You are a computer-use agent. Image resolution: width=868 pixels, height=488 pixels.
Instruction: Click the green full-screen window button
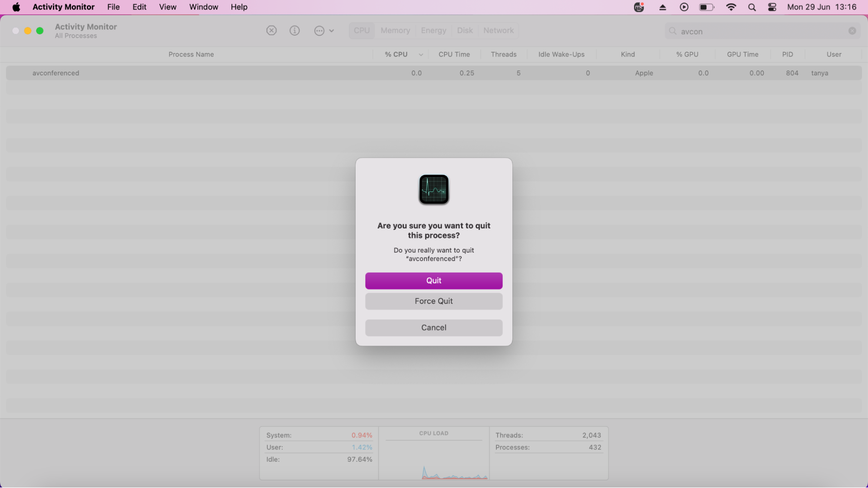[40, 31]
